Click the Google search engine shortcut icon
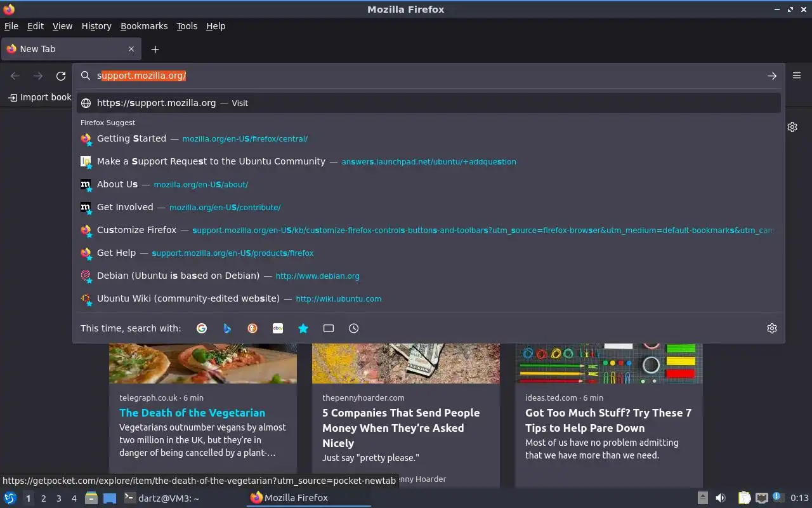812x508 pixels. click(202, 328)
